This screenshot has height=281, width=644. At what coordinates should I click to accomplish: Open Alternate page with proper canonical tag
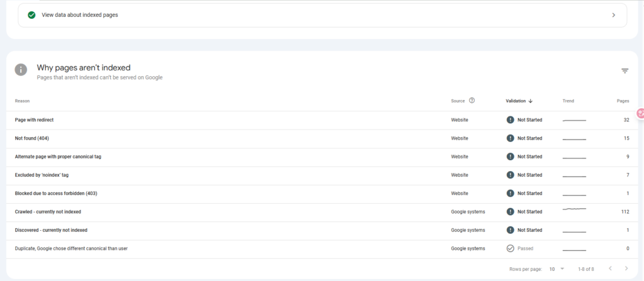[58, 157]
